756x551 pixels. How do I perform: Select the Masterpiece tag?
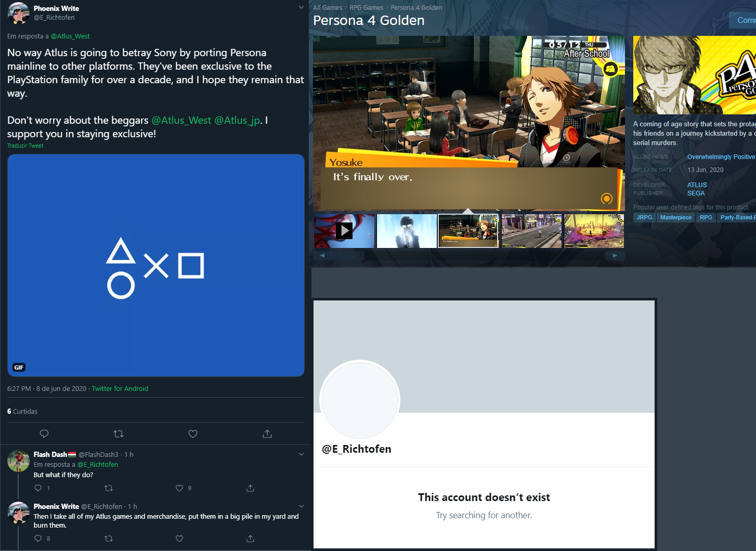[676, 218]
